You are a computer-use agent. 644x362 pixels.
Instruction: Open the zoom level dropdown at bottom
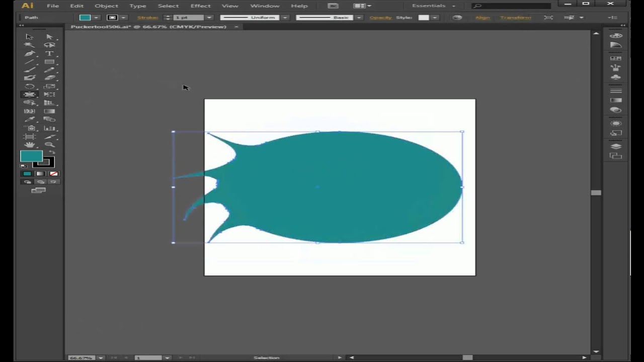pos(101,357)
